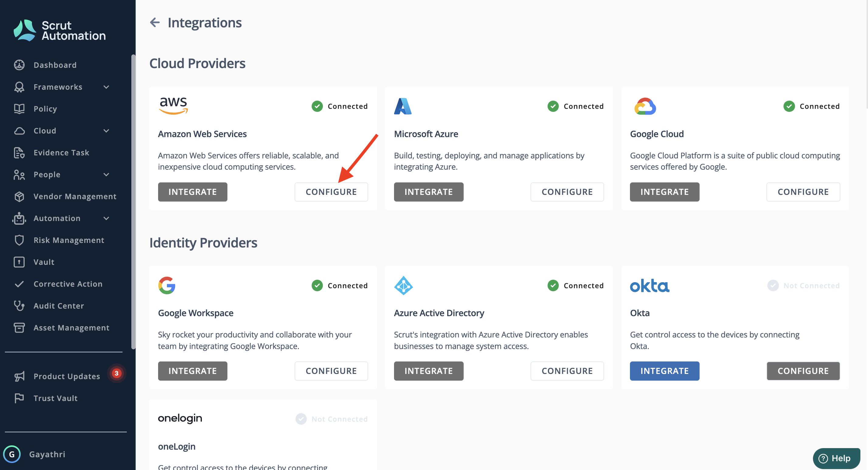Click the Product Updates label
This screenshot has height=470, width=868.
(x=67, y=376)
